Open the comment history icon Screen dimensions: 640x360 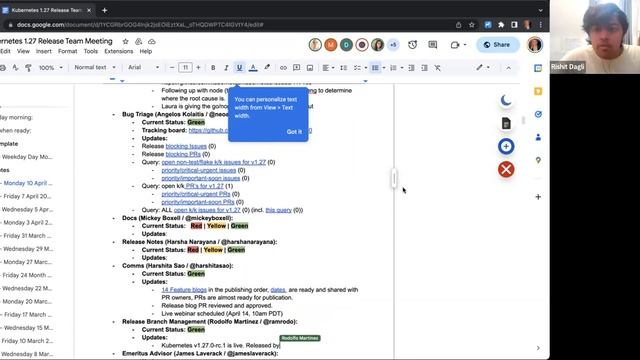pos(433,45)
